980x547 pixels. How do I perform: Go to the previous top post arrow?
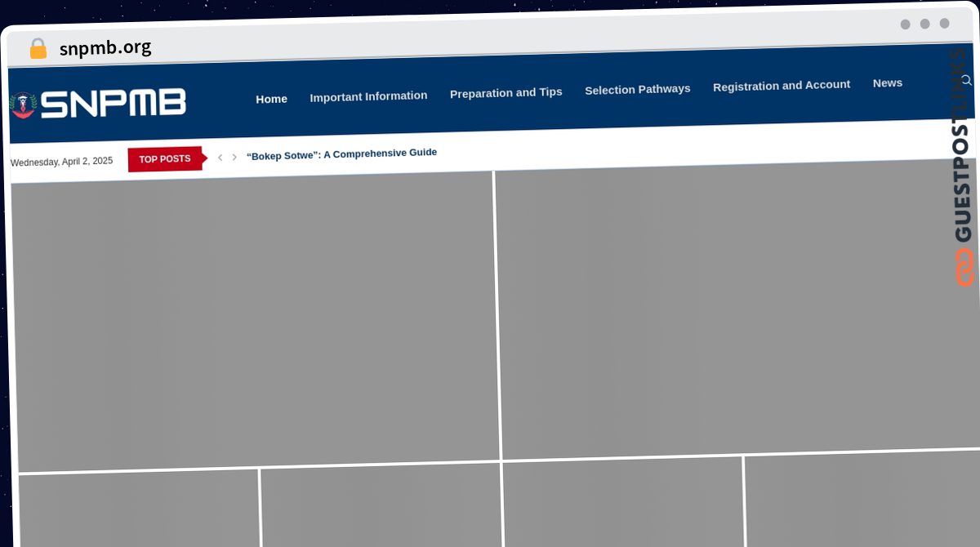click(220, 157)
